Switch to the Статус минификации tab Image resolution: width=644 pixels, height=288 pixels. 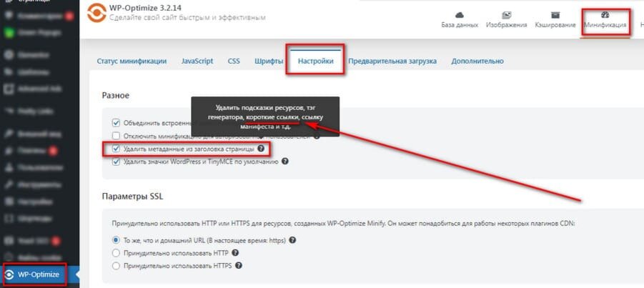point(132,61)
